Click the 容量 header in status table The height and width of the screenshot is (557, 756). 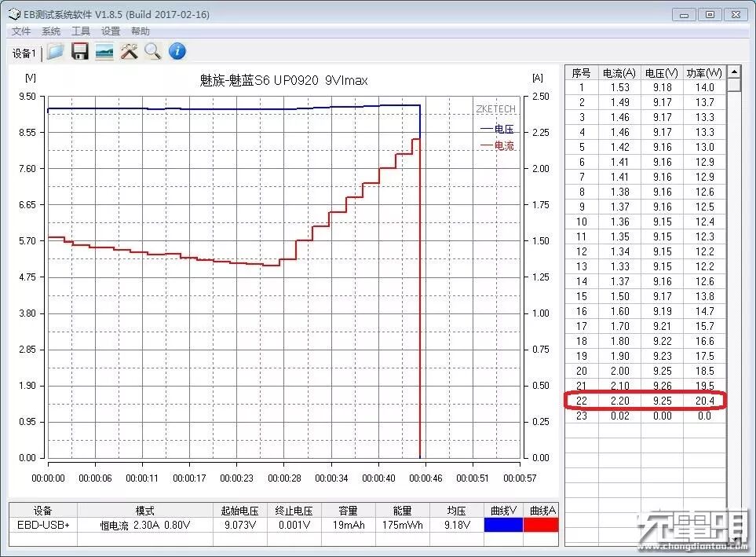pyautogui.click(x=349, y=511)
